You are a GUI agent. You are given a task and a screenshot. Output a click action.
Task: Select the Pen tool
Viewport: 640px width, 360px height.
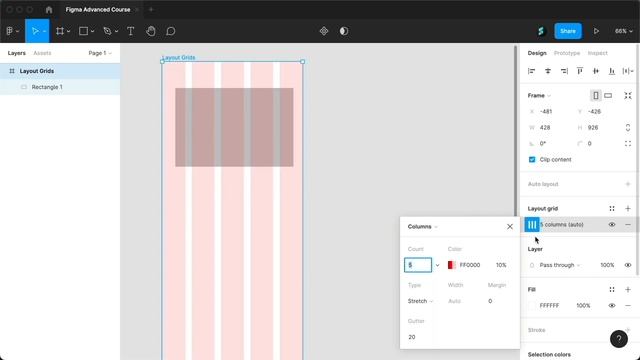[x=107, y=31]
